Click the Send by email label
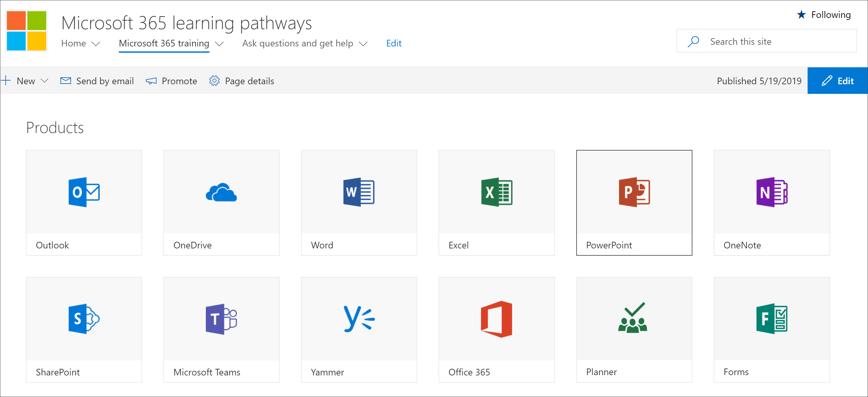The image size is (868, 397). [x=105, y=81]
